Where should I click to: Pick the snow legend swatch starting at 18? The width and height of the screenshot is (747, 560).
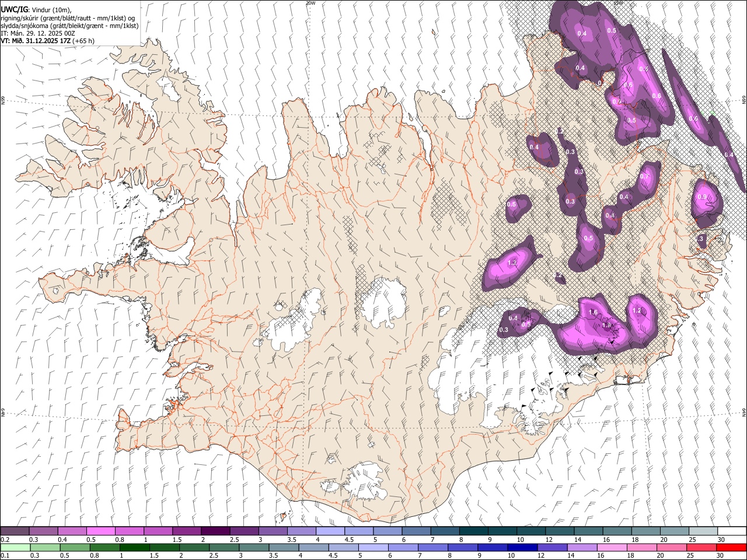point(645,531)
